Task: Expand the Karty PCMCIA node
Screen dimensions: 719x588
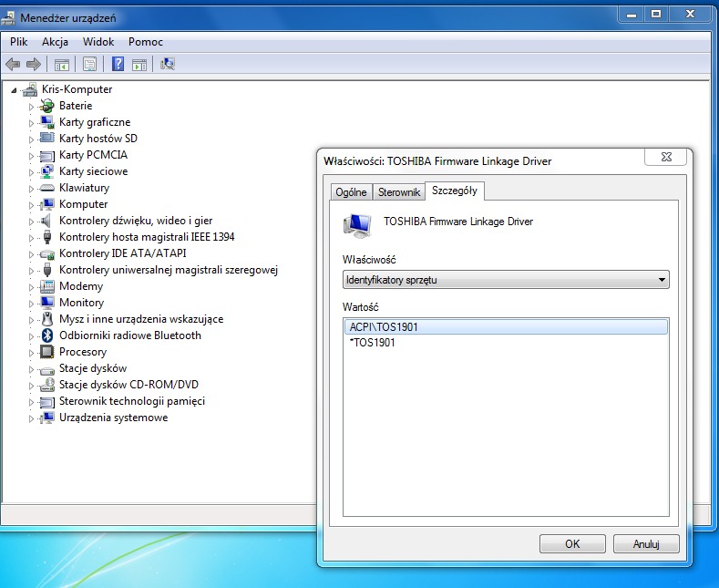Action: click(x=31, y=156)
